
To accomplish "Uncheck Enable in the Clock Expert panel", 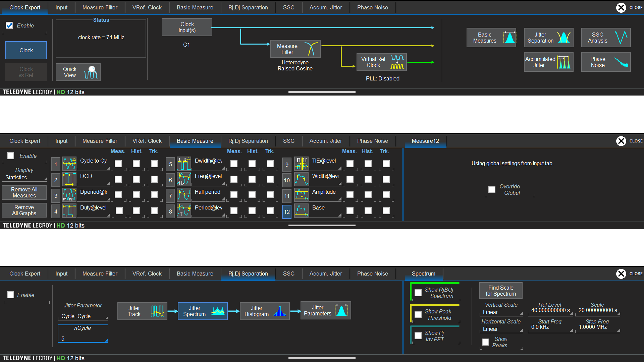I will pyautogui.click(x=9, y=25).
